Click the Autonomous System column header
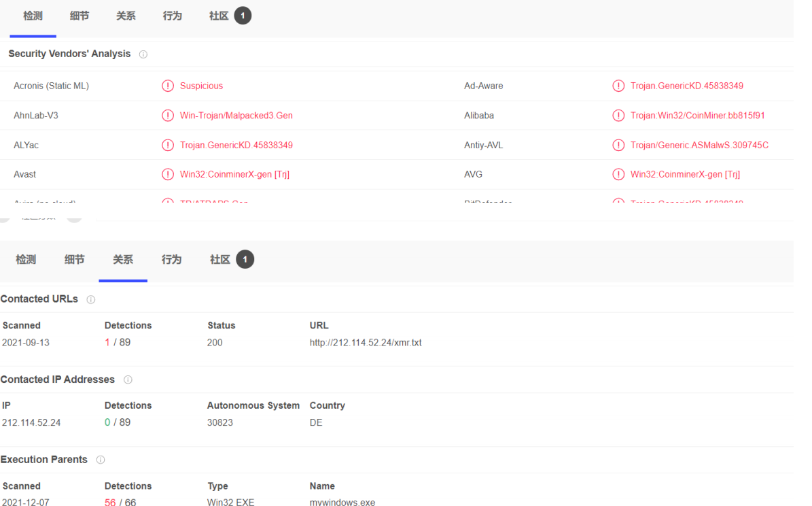Viewport: 812px width, 506px height. coord(253,405)
